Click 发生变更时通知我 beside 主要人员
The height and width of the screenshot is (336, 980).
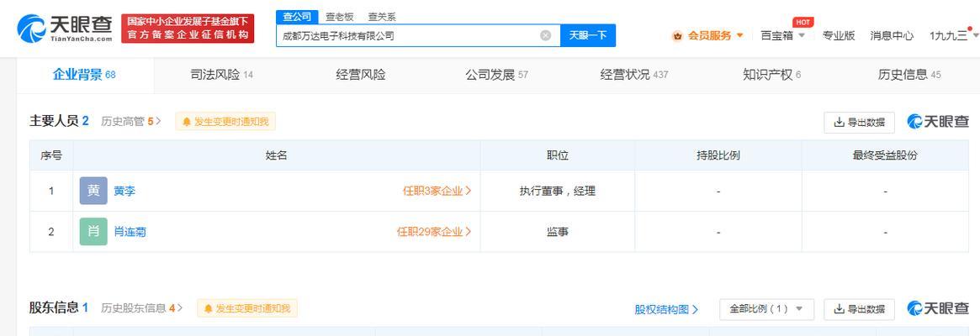[225, 122]
